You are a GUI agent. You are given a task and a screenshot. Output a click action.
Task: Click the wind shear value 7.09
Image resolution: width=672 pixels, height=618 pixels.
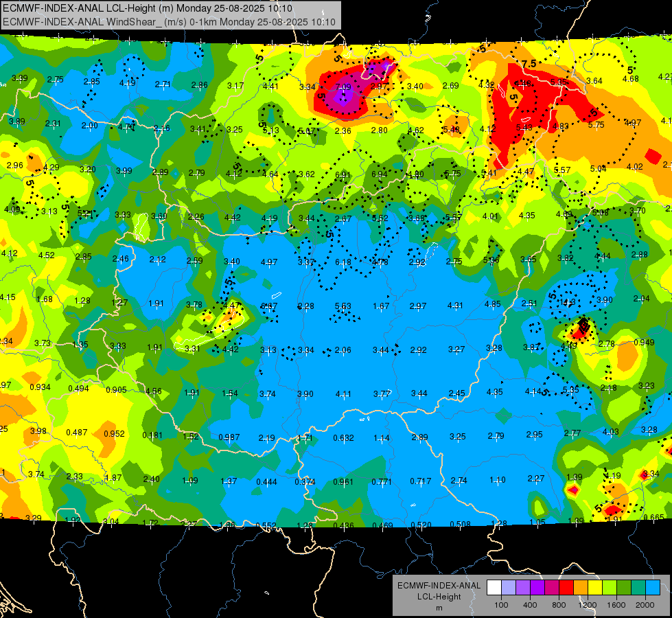click(x=343, y=87)
